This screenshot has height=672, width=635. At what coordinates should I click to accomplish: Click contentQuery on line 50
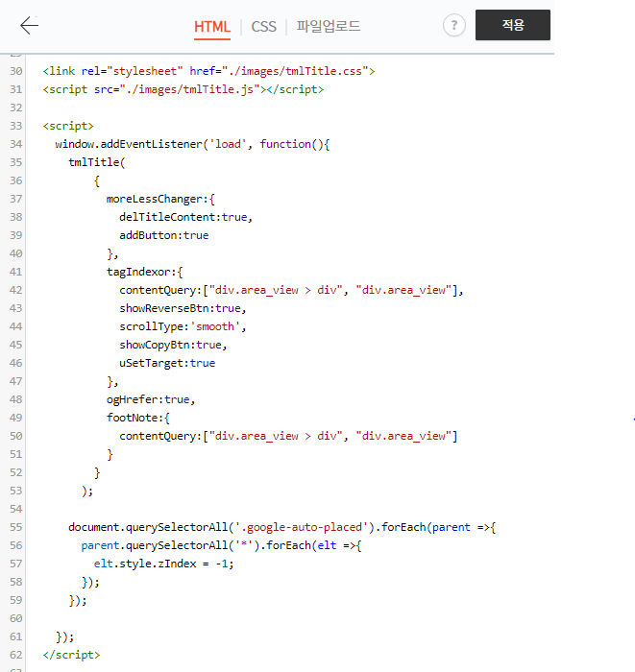coord(158,436)
